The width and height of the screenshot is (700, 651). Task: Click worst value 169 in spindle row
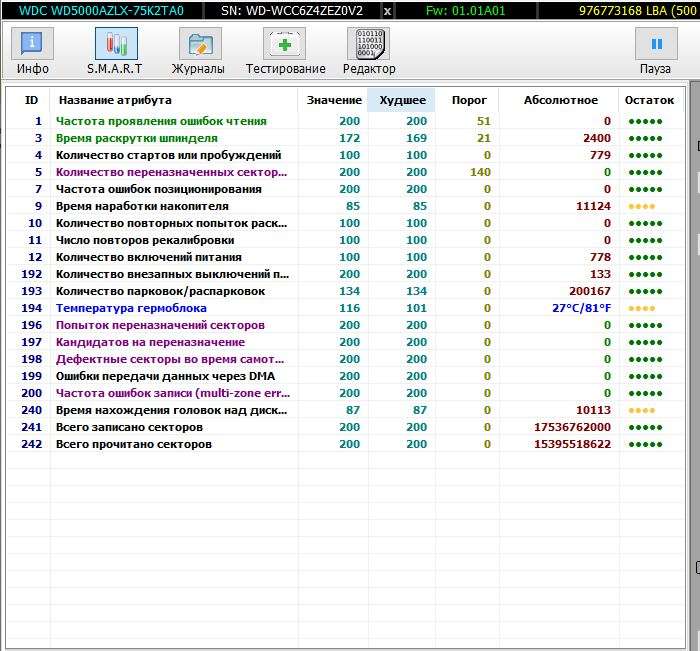417,138
